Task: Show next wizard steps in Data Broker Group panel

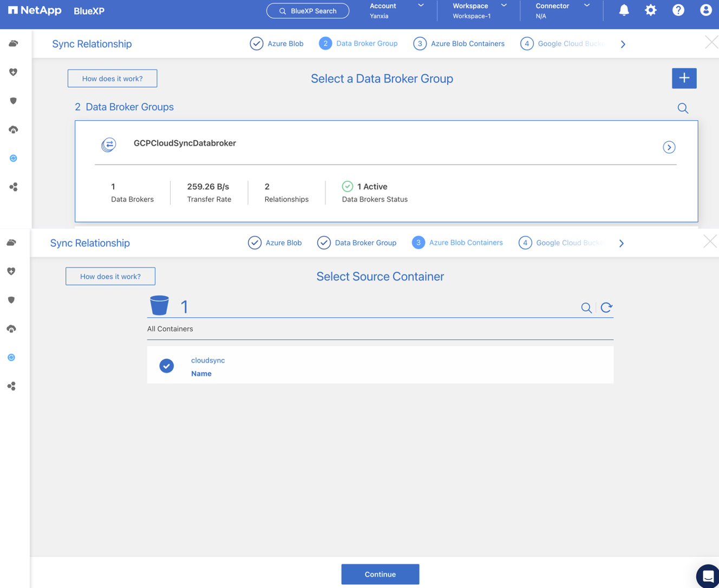Action: click(623, 44)
